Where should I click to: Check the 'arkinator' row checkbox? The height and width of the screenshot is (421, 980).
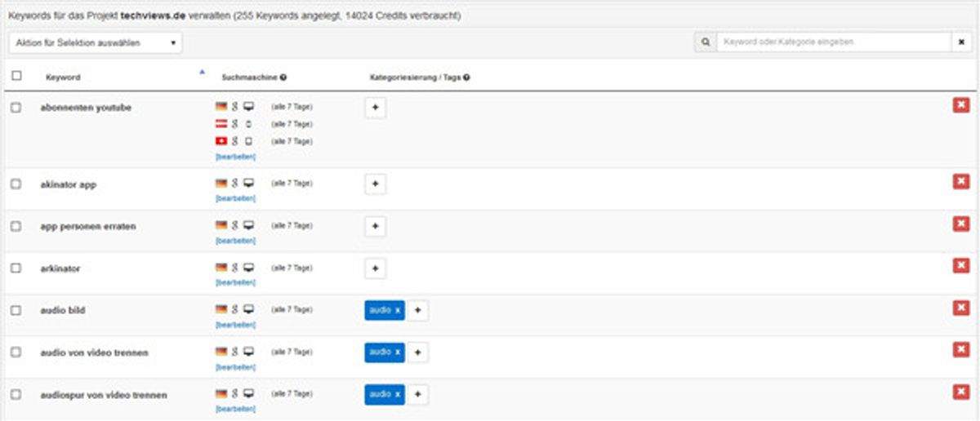(x=16, y=268)
